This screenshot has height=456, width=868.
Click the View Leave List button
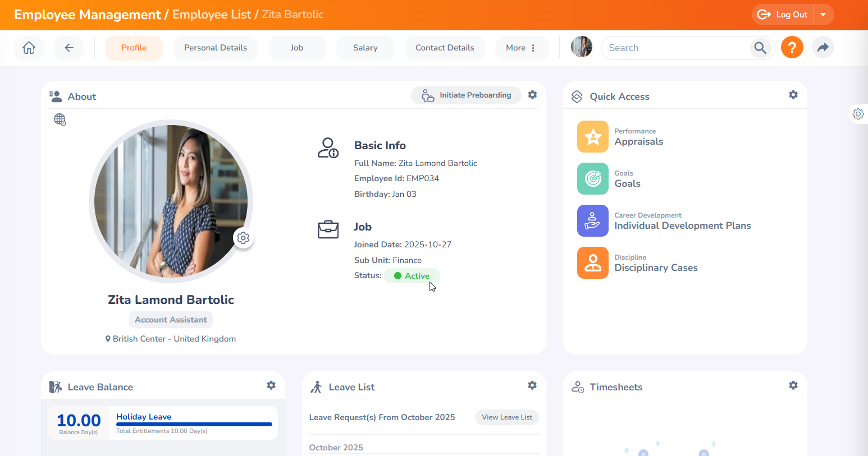click(507, 417)
